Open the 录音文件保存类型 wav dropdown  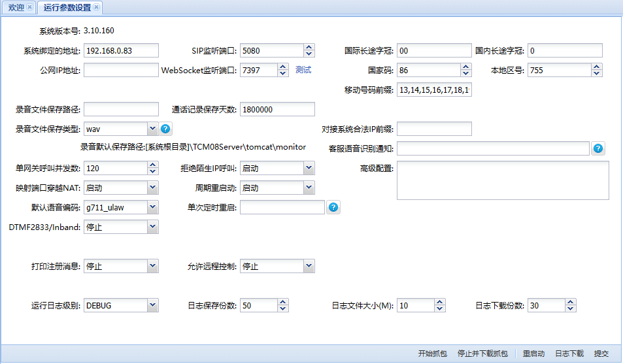coord(153,129)
